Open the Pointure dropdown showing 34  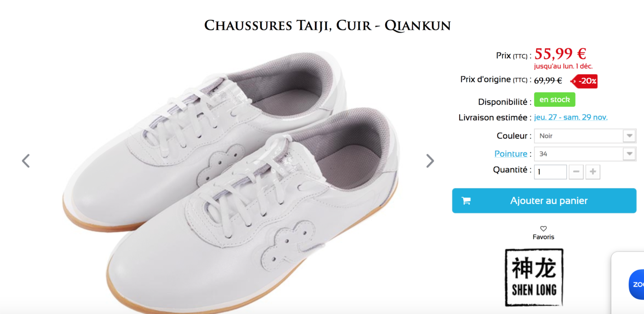click(x=585, y=154)
